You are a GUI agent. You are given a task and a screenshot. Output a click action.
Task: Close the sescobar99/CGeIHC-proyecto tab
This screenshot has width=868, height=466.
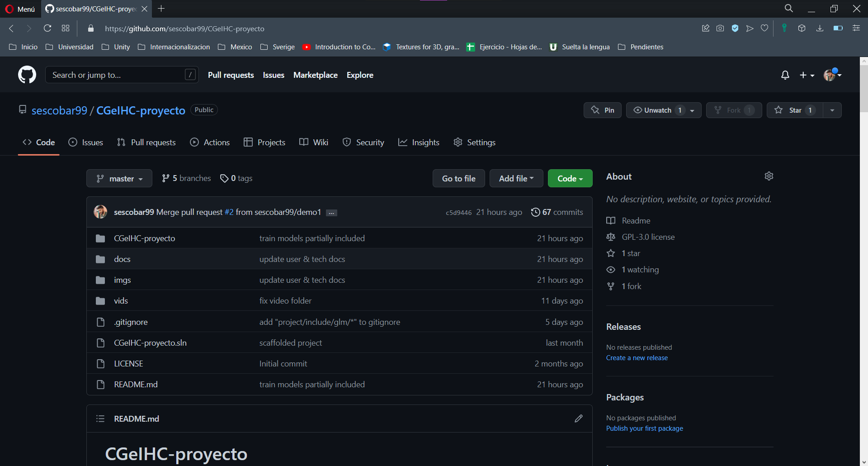[x=144, y=9]
